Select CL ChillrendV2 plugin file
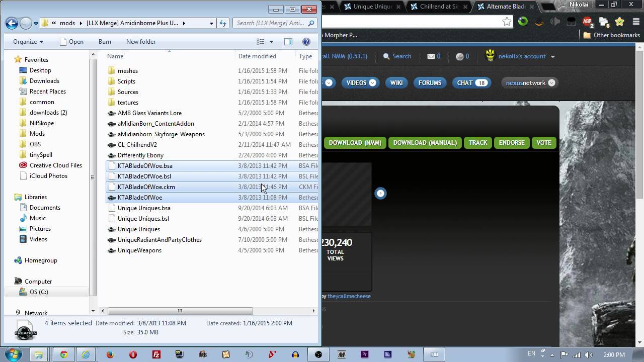644x362 pixels. tap(137, 145)
